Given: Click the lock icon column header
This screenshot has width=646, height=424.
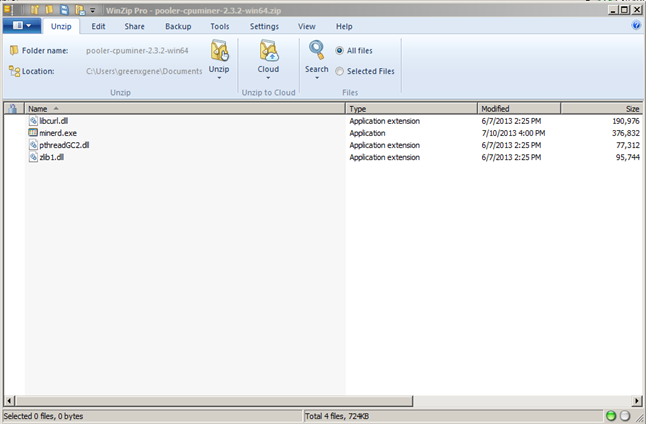Looking at the screenshot, I should point(13,109).
